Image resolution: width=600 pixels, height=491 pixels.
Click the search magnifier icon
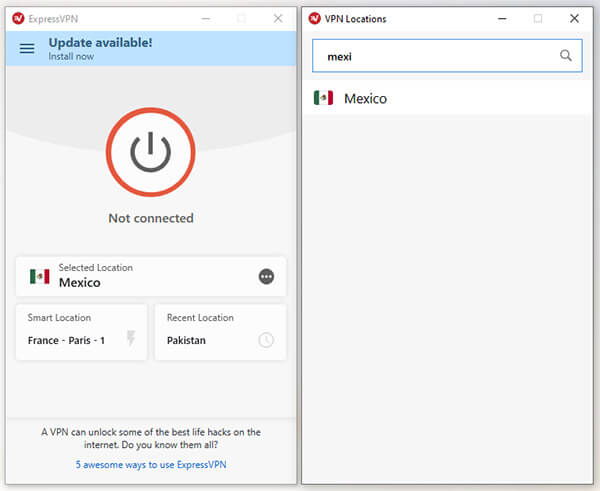[566, 56]
